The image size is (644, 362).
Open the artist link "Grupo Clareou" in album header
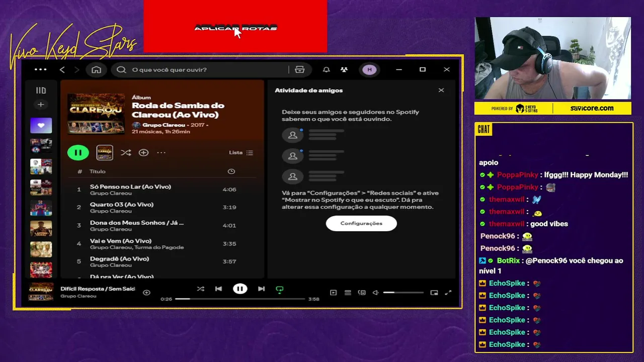(164, 125)
